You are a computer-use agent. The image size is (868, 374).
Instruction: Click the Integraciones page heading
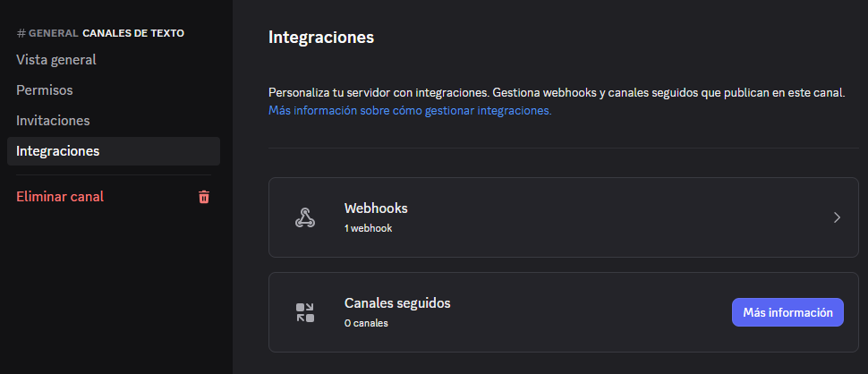[321, 38]
